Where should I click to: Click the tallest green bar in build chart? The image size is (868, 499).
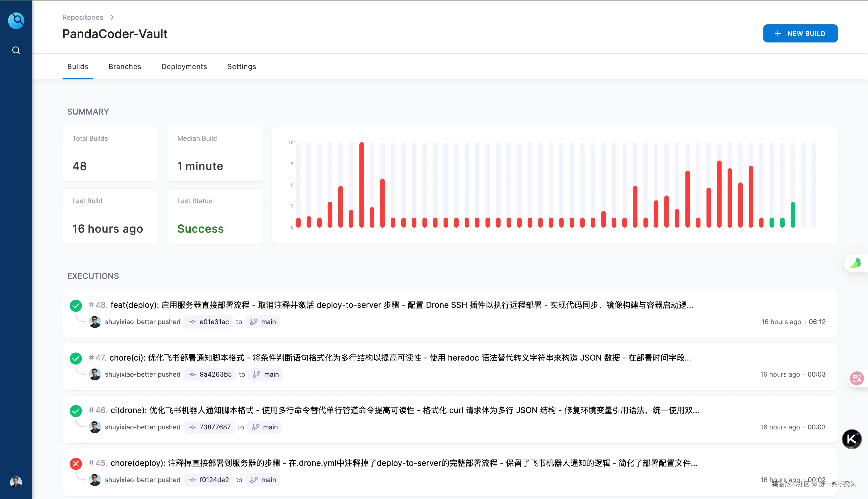(793, 215)
